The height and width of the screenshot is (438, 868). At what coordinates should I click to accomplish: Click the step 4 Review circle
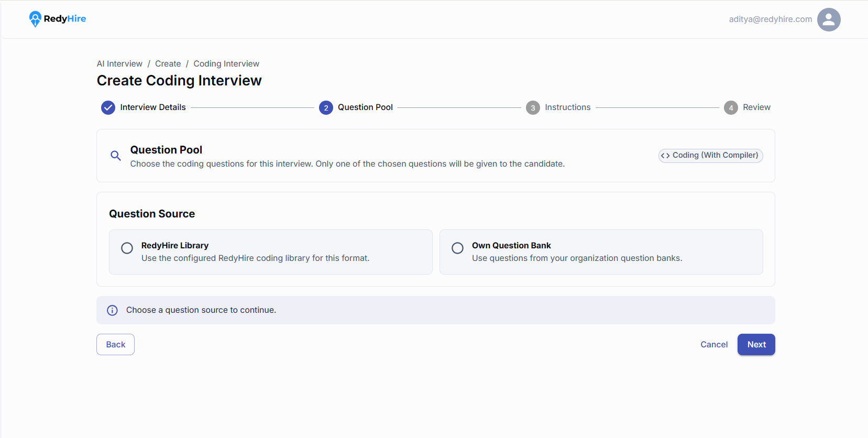point(731,107)
